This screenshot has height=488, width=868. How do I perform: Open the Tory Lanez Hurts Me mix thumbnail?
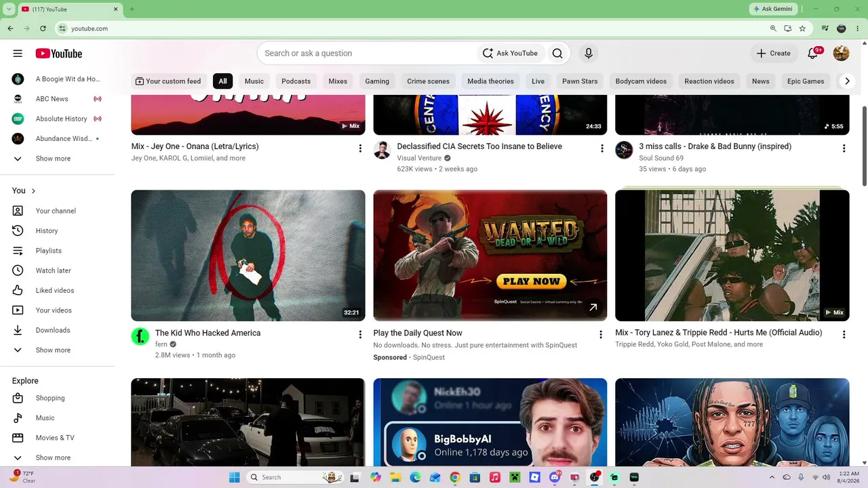(x=732, y=256)
